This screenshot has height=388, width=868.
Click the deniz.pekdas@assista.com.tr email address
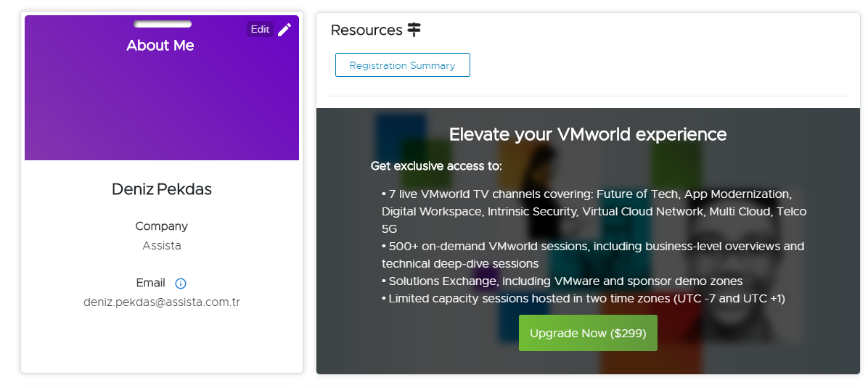(x=162, y=302)
